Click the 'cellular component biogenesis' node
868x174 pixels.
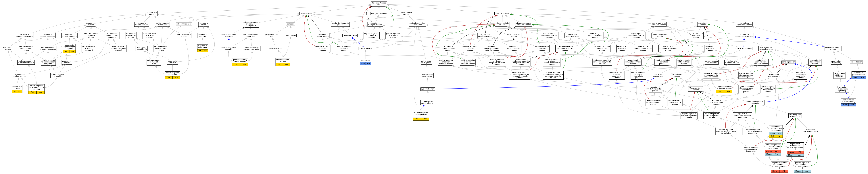click(x=229, y=35)
